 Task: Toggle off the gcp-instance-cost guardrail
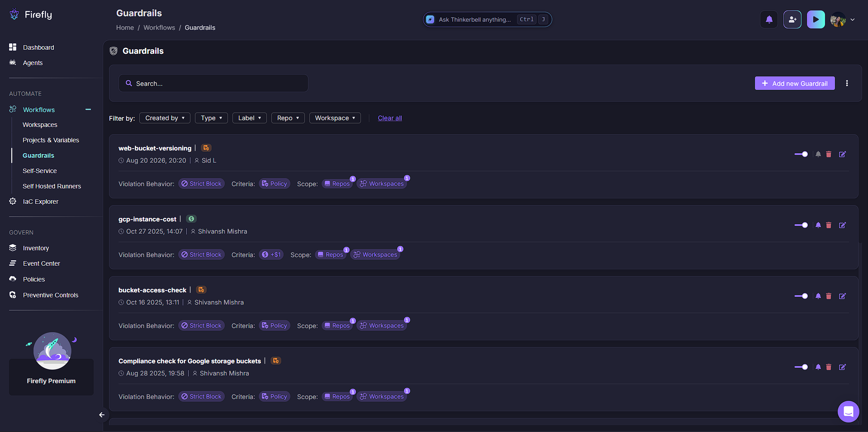(801, 225)
